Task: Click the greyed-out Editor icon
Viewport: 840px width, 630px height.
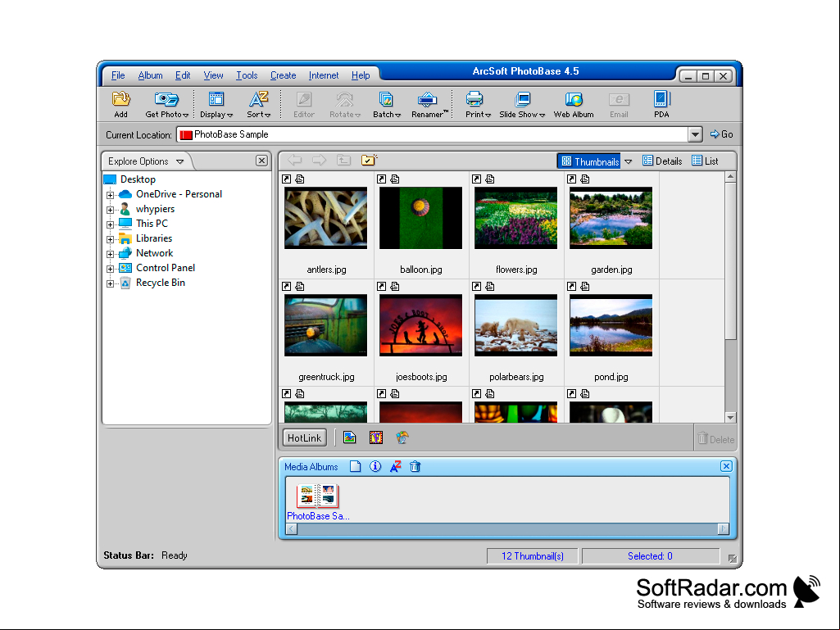Action: [304, 105]
